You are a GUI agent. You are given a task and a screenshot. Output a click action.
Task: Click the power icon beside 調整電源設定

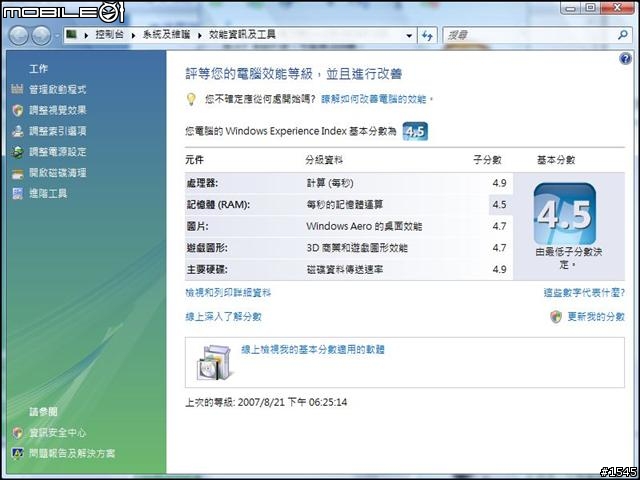[17, 152]
